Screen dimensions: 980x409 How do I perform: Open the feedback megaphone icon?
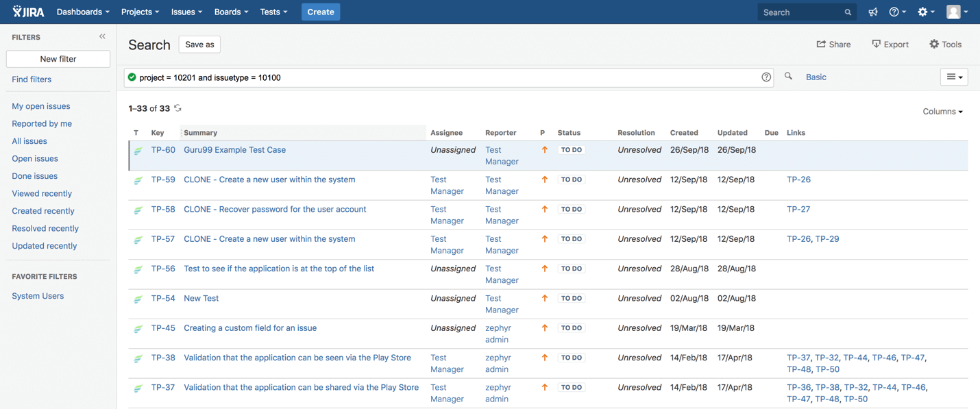872,12
